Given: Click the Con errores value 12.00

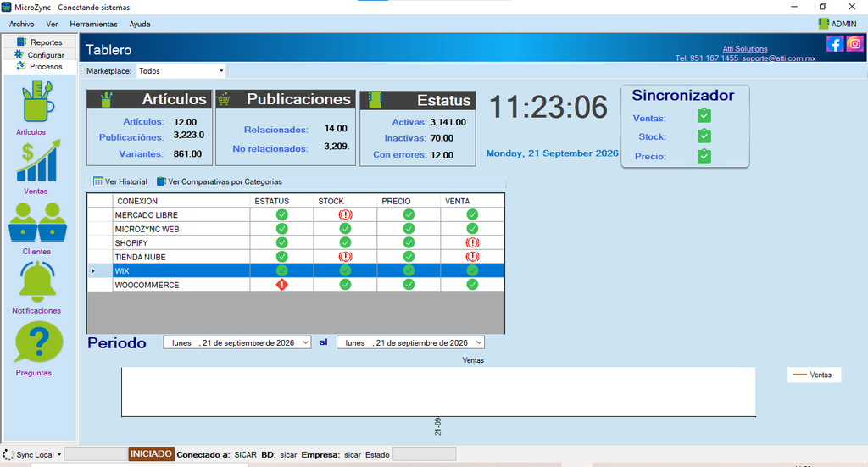Looking at the screenshot, I should (442, 155).
